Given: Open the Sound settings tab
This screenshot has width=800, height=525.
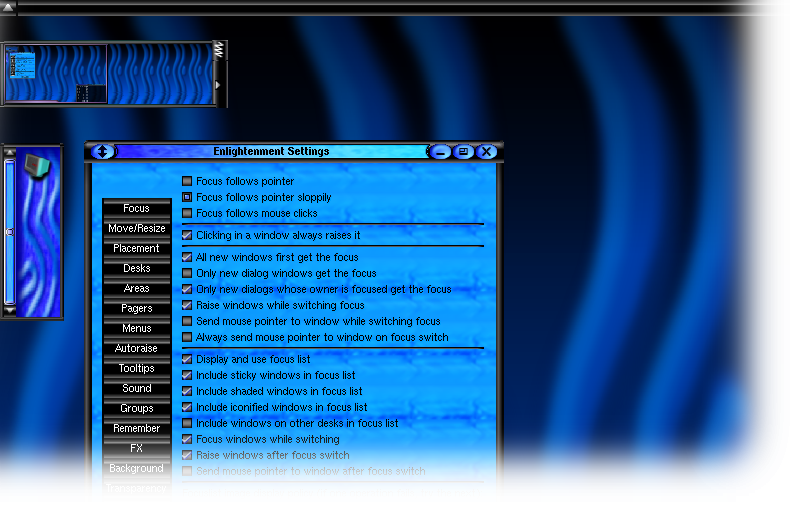Looking at the screenshot, I should tap(136, 388).
